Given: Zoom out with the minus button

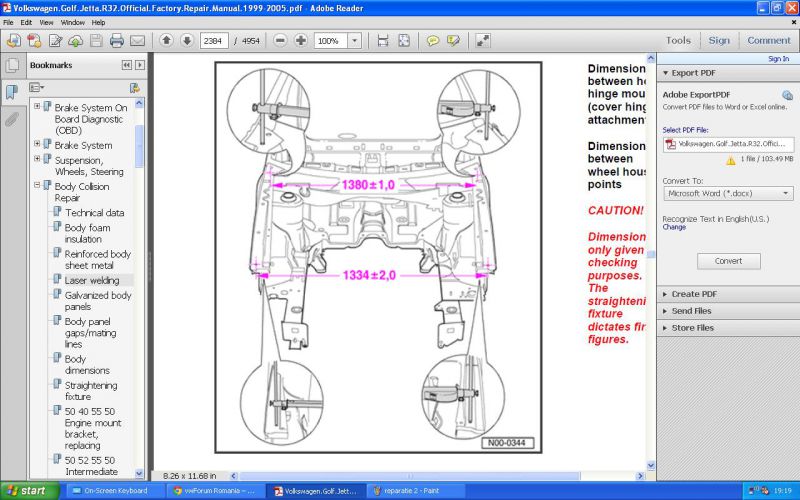Looking at the screenshot, I should tap(279, 41).
